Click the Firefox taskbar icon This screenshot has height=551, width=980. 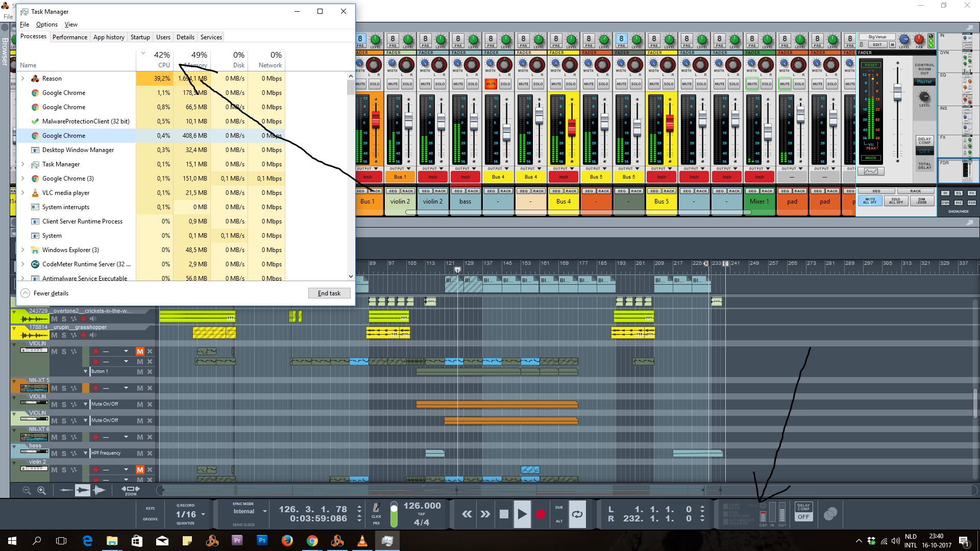coord(287,540)
